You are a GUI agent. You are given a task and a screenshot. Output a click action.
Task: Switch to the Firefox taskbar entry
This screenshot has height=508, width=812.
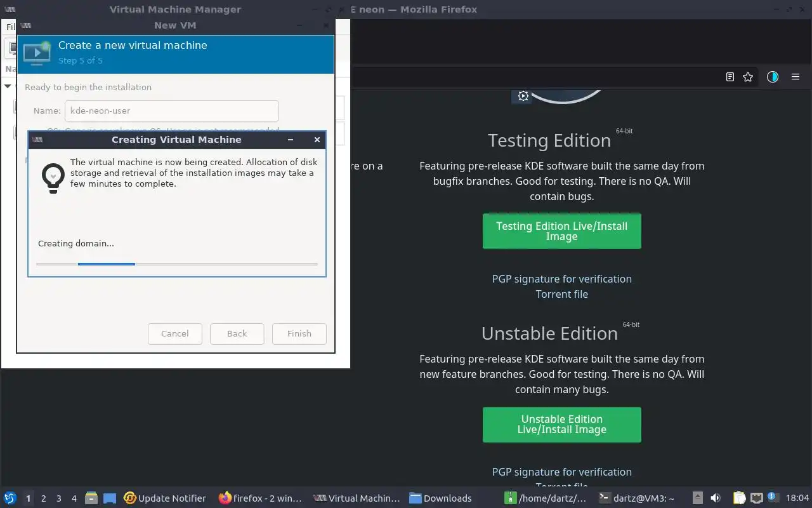click(x=260, y=498)
